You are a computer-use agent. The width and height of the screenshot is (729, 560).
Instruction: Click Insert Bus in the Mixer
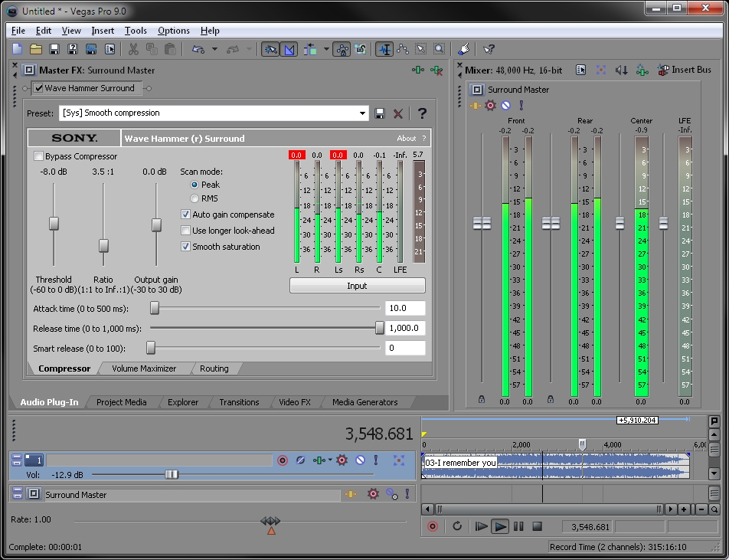[x=684, y=70]
